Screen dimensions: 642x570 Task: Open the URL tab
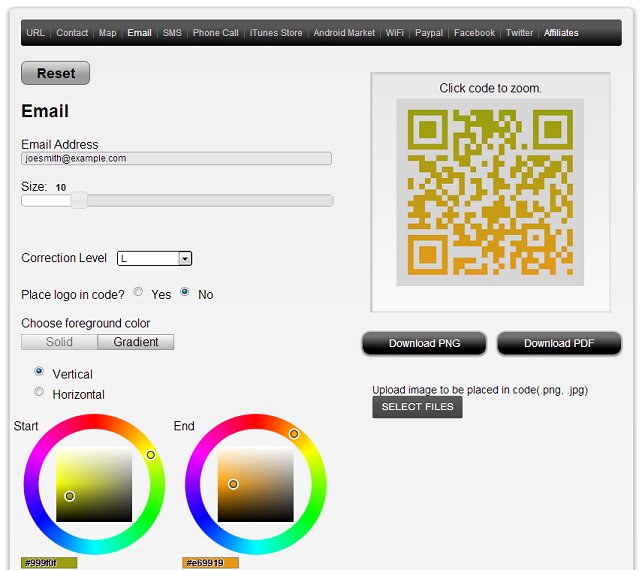(x=36, y=33)
